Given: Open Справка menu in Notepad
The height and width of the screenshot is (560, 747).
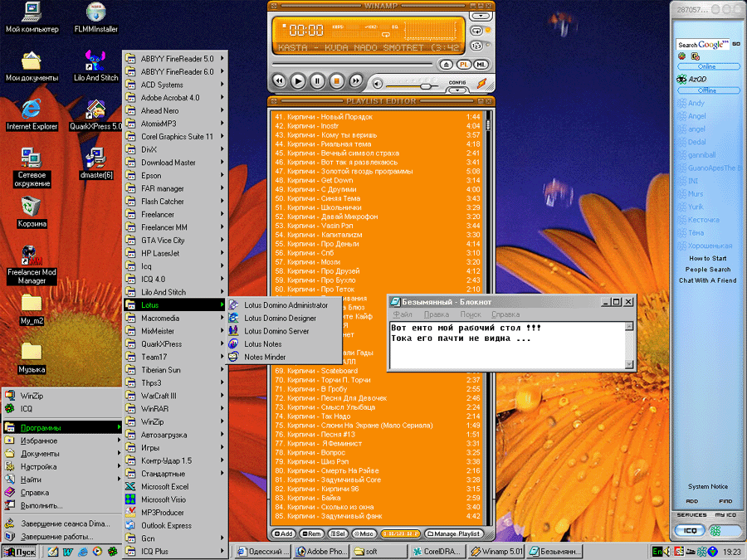Looking at the screenshot, I should click(505, 314).
